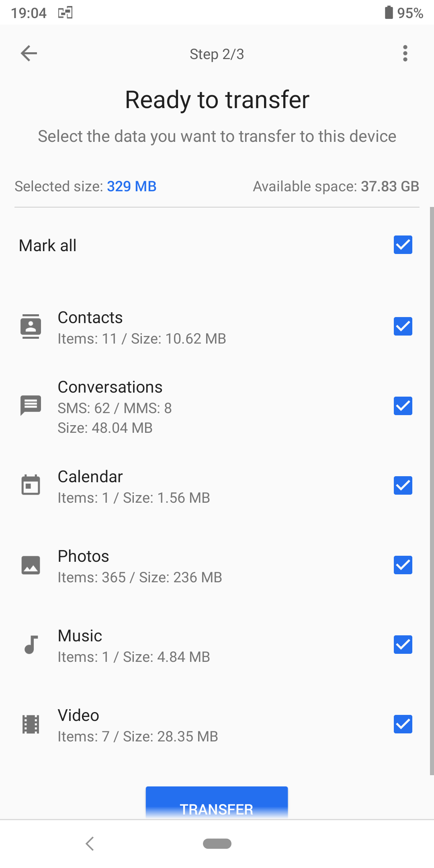This screenshot has height=868, width=434.
Task: Tap the Conversations message icon
Action: 31,406
